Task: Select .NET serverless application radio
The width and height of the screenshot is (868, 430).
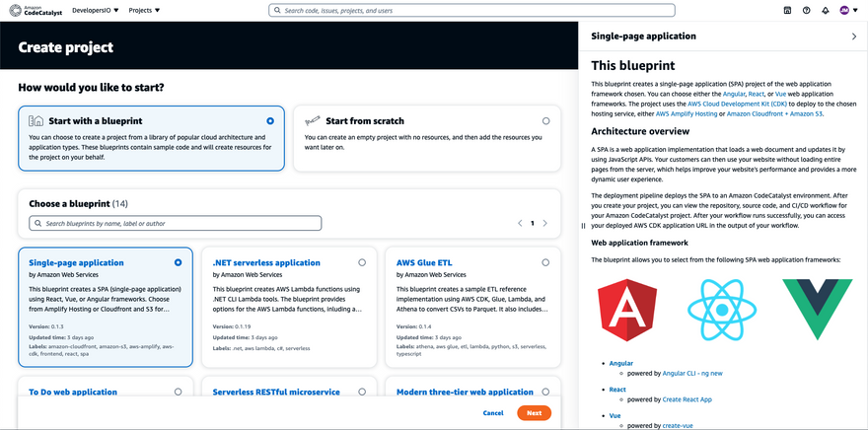Action: (x=361, y=262)
